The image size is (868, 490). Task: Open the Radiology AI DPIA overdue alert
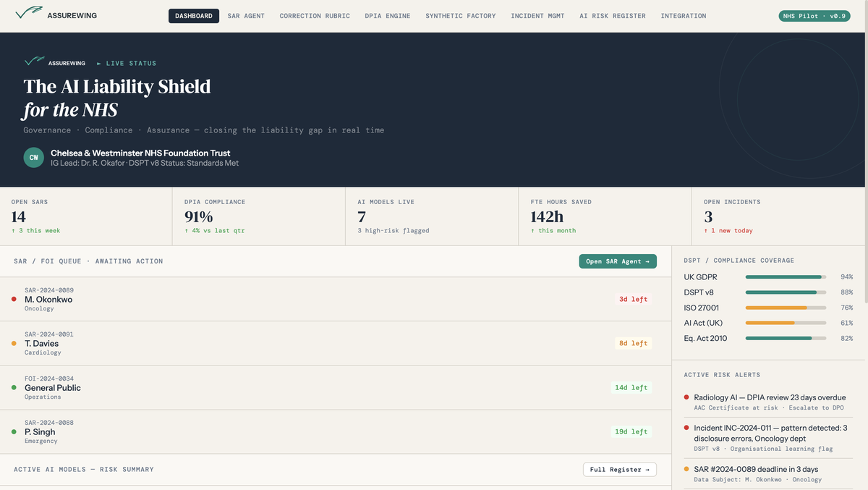coord(770,402)
